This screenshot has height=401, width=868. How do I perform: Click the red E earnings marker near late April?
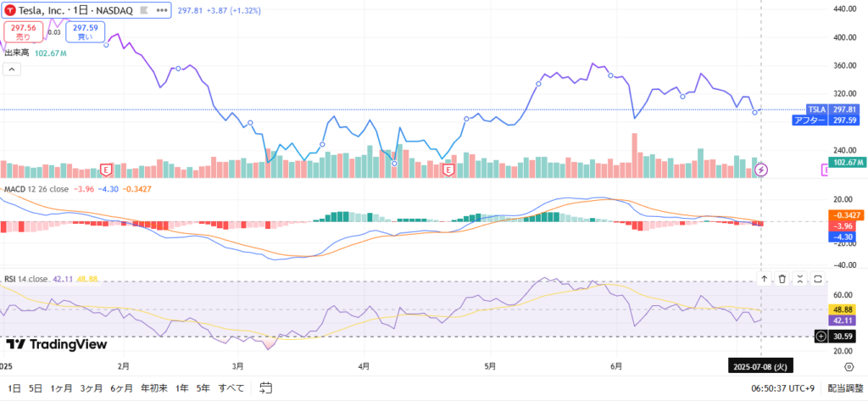[448, 170]
